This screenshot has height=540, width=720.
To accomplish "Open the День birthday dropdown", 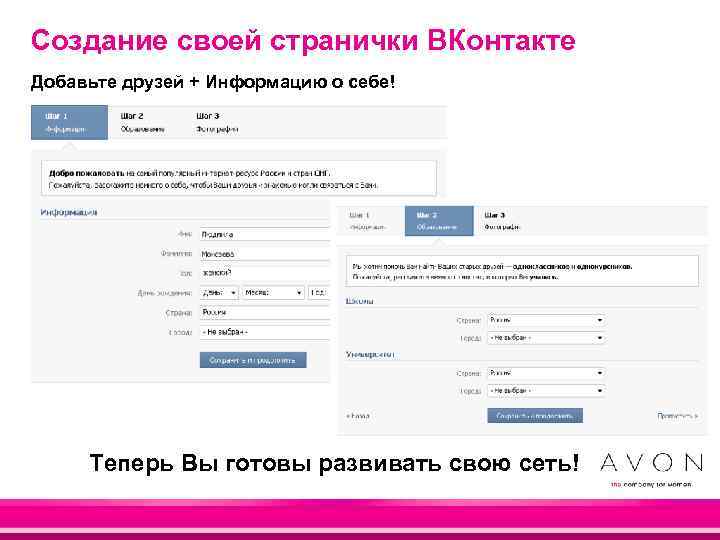I will coord(219,292).
